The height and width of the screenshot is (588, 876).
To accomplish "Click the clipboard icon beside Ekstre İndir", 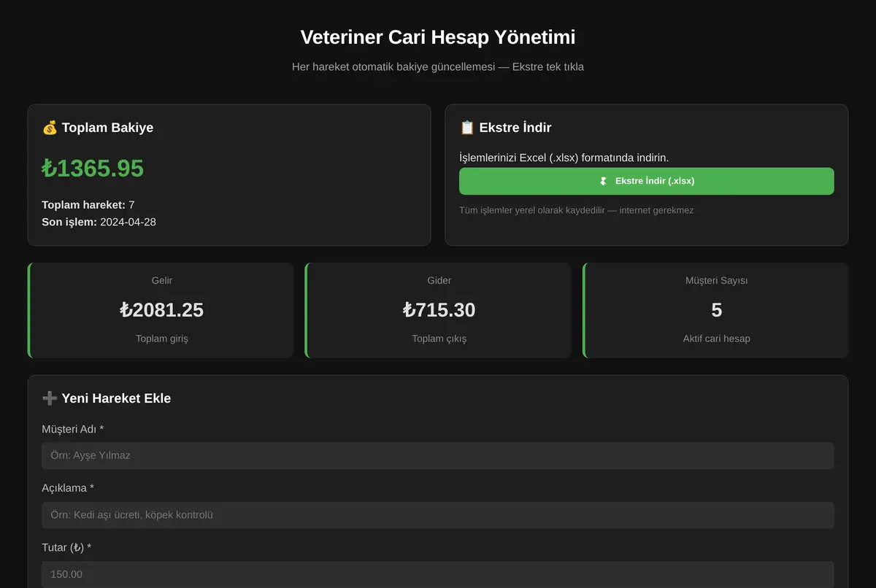I will (x=467, y=128).
